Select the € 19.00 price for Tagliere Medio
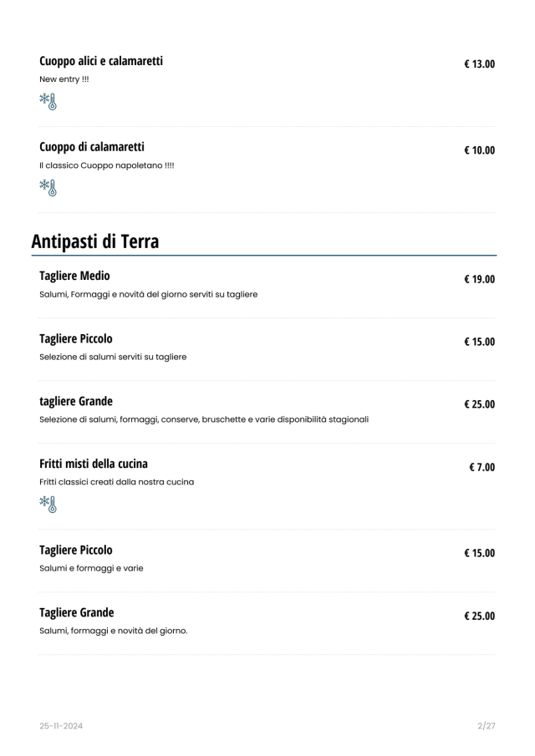This screenshot has height=756, width=535. click(480, 279)
